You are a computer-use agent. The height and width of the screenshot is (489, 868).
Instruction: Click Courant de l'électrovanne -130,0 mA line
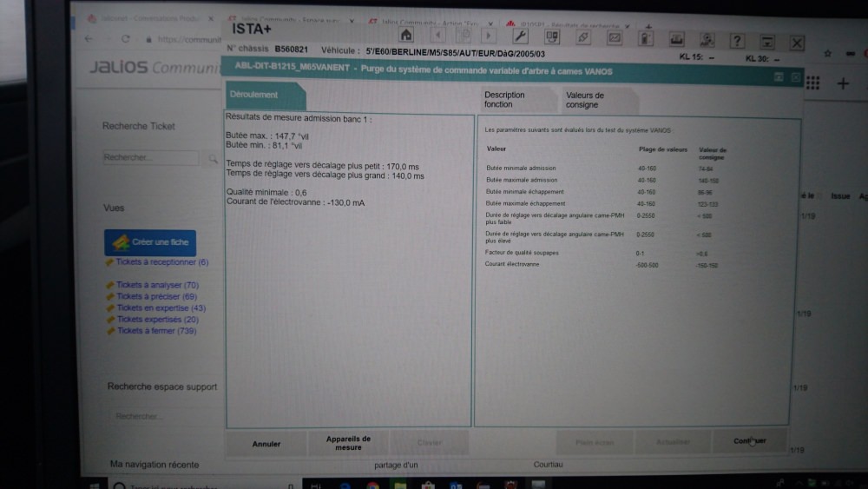click(x=296, y=202)
